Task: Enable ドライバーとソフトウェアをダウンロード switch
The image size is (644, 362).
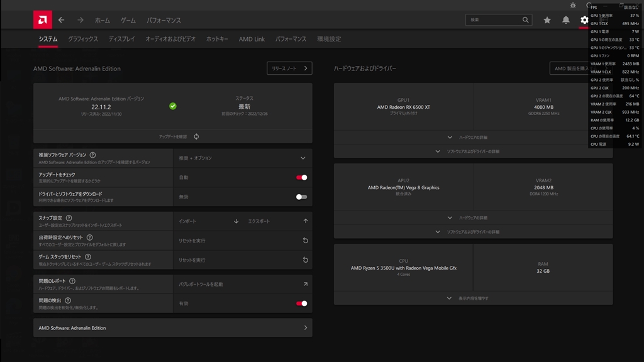Action: 302,197
